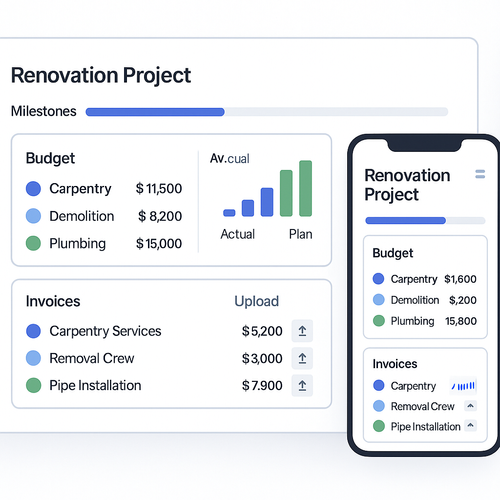
Task: Click the Av.cual chart heading
Action: coord(230,159)
